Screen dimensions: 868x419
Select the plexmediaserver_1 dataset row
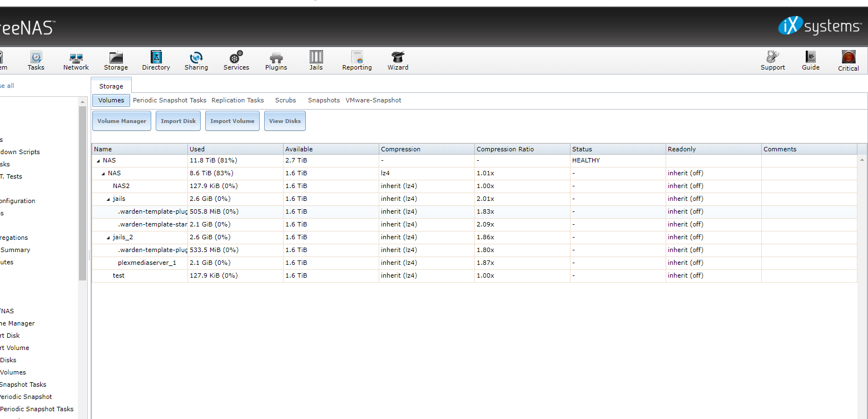147,263
